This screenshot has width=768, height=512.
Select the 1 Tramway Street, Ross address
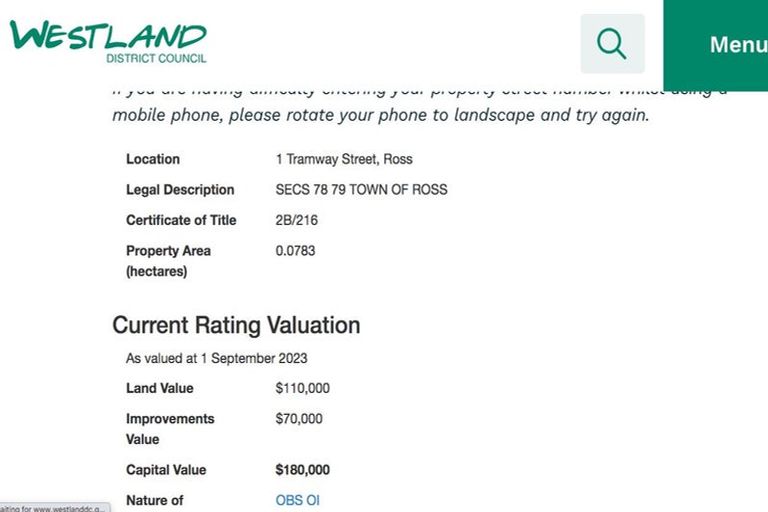(343, 159)
